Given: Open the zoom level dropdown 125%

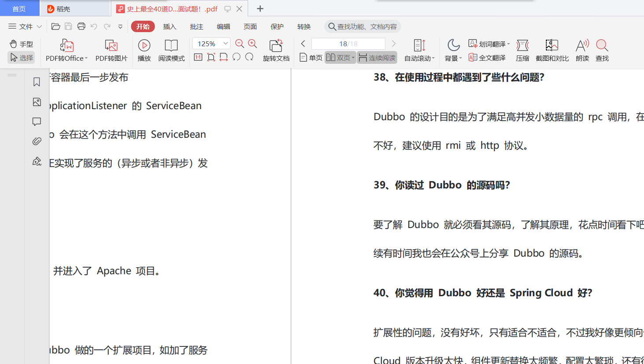Looking at the screenshot, I should pyautogui.click(x=226, y=44).
